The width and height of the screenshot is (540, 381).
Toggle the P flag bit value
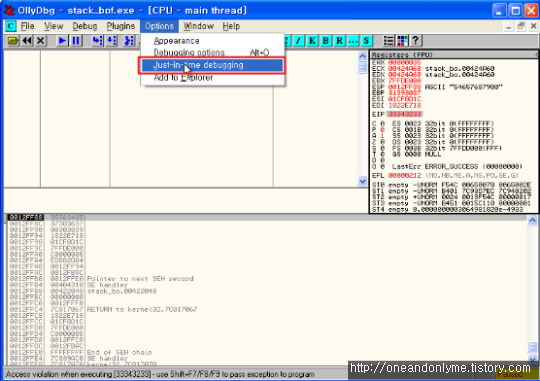pyautogui.click(x=382, y=130)
